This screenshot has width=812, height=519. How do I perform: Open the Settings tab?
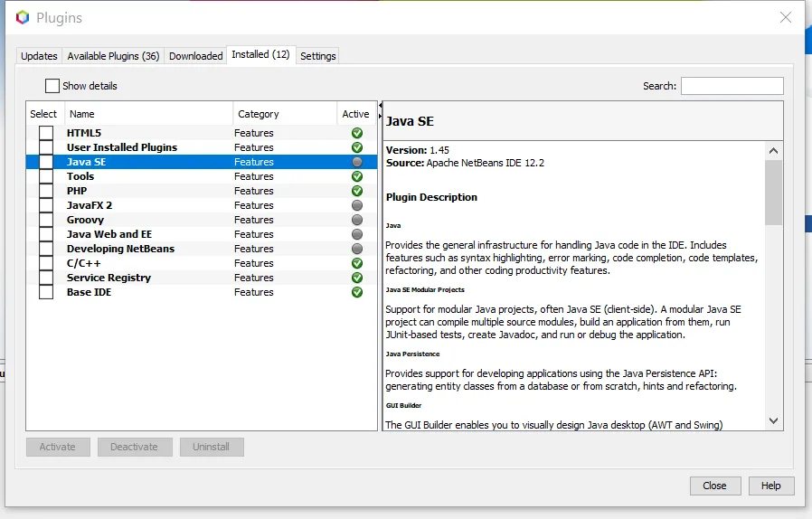318,56
